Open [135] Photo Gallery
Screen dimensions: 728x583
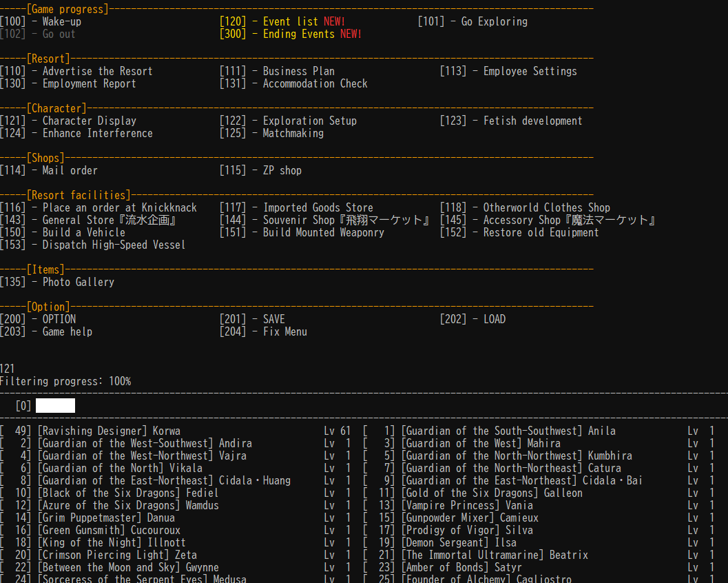pyautogui.click(x=57, y=282)
